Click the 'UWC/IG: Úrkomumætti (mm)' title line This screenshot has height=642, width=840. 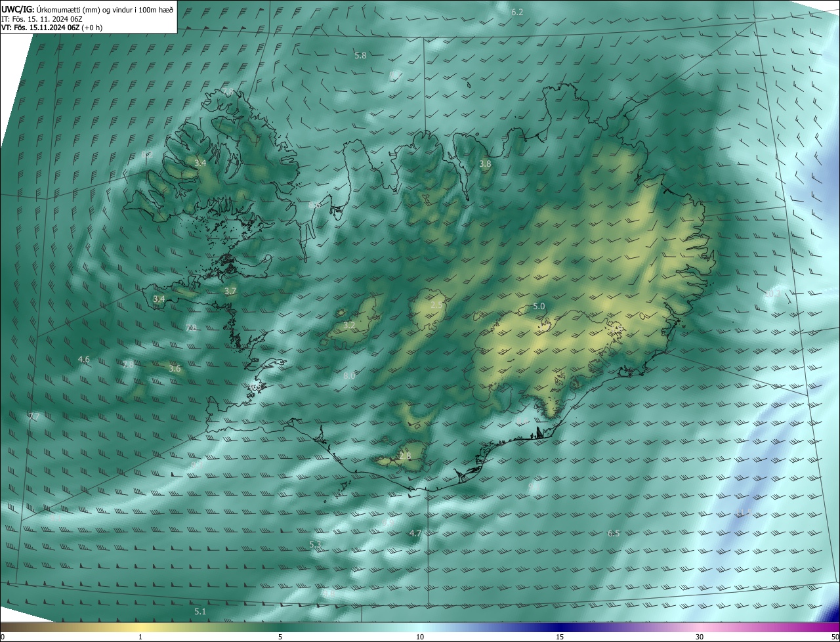click(87, 9)
